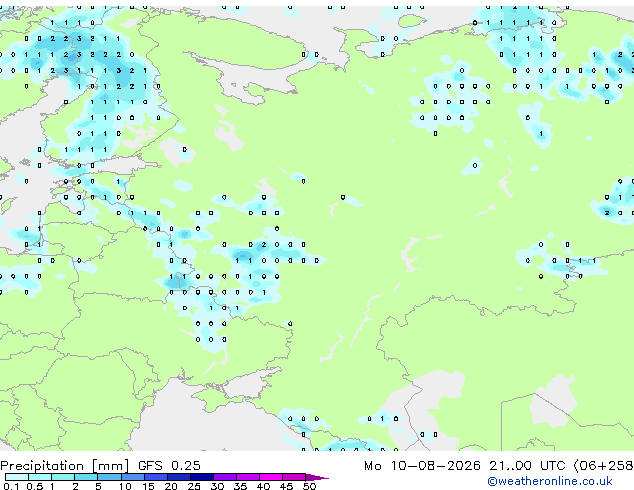Click the "50" legend value
The height and width of the screenshot is (490, 634).
(x=310, y=486)
